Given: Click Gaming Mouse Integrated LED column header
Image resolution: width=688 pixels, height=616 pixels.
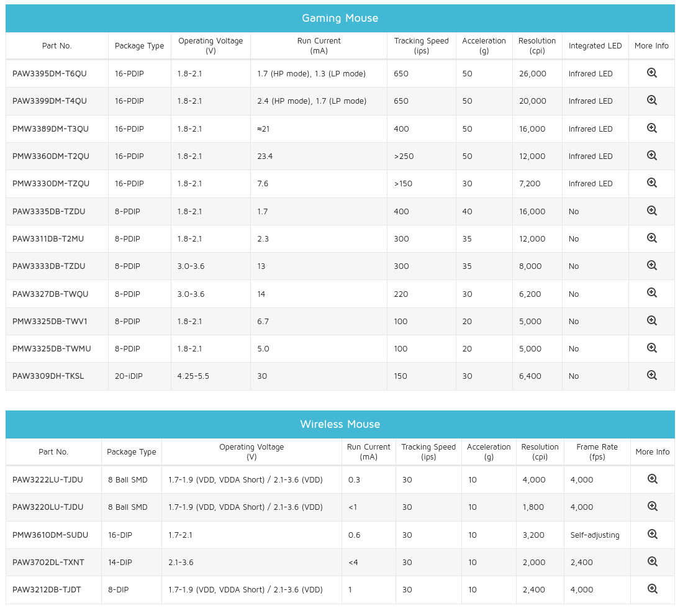Looking at the screenshot, I should coord(595,45).
